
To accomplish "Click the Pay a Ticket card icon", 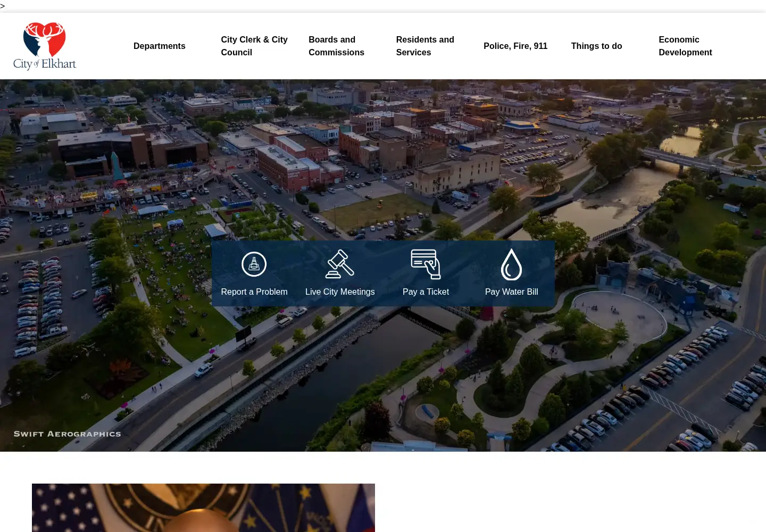I will point(426,264).
